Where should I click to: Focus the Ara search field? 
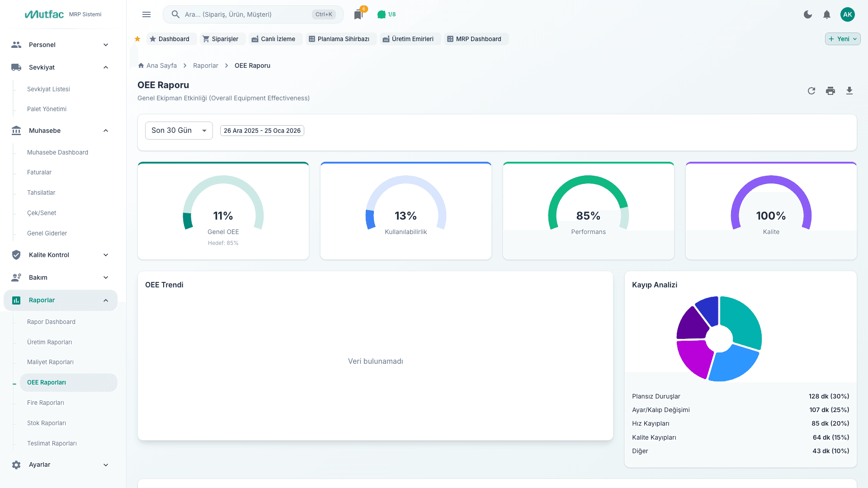click(253, 14)
